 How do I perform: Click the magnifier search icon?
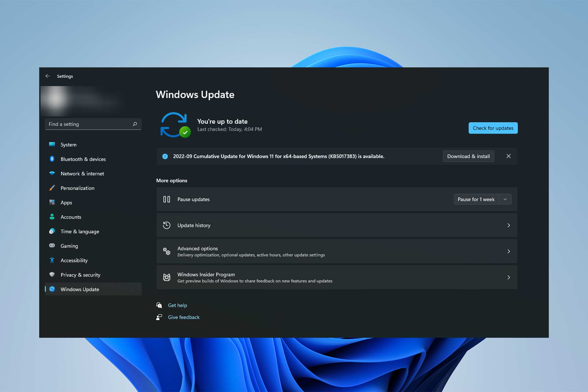(135, 124)
